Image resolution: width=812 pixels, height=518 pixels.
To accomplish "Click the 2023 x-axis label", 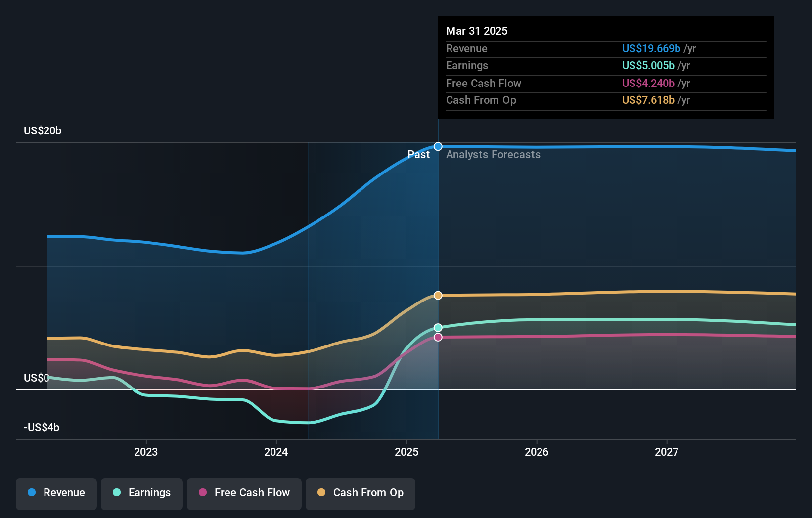I will (146, 452).
